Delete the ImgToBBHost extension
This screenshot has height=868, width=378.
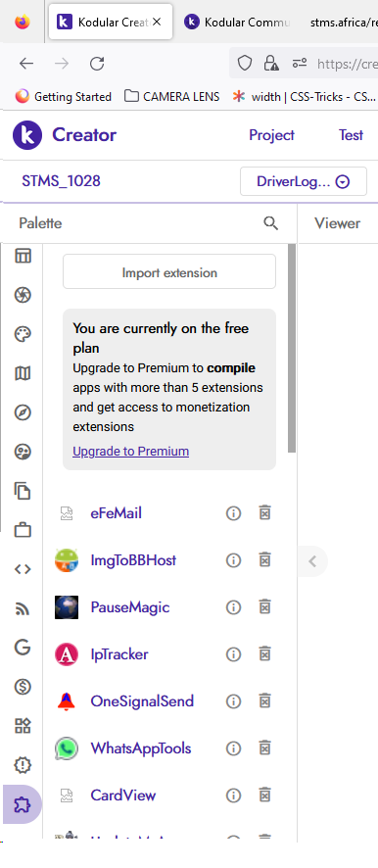tap(265, 560)
